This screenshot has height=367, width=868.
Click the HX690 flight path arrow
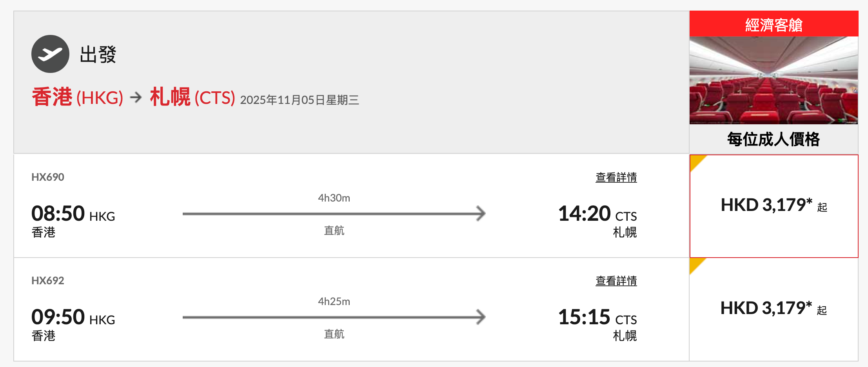334,214
